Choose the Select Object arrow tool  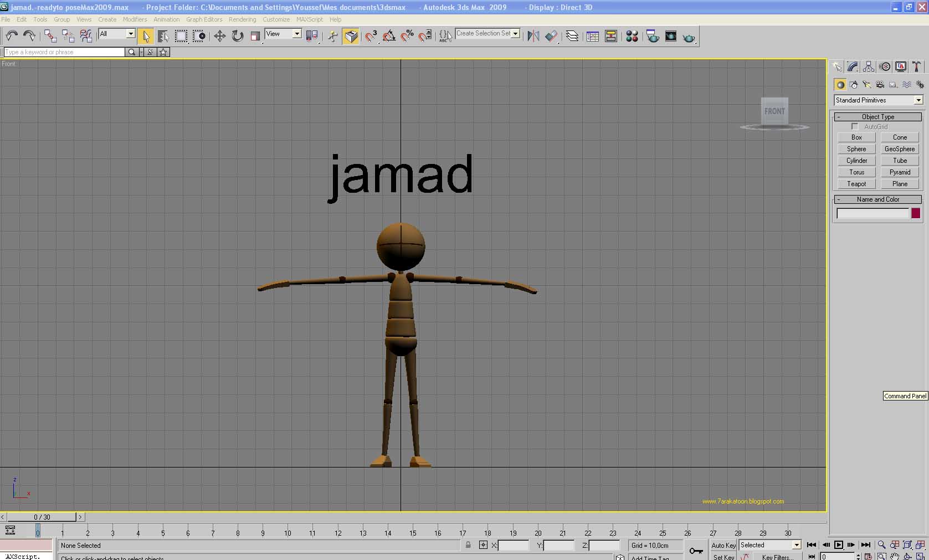(145, 36)
